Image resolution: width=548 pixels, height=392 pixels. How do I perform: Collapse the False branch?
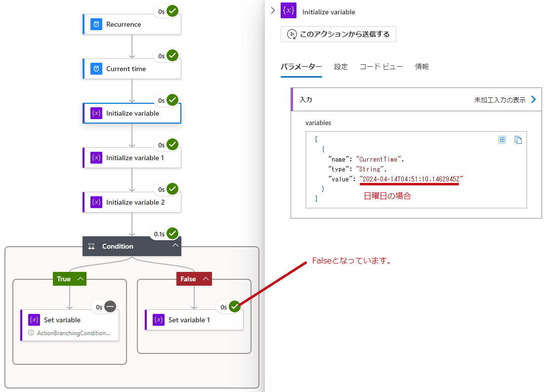pyautogui.click(x=206, y=279)
